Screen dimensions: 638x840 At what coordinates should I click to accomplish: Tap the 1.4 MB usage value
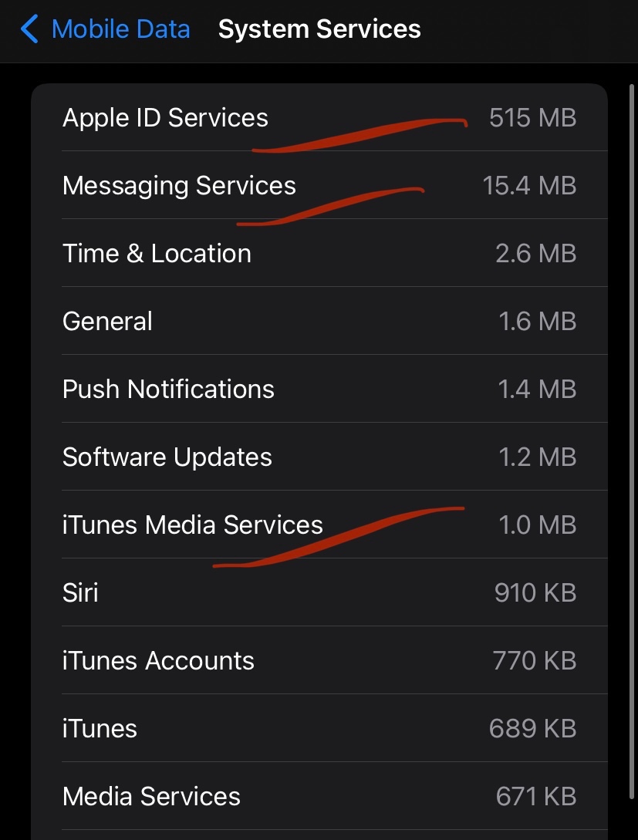[537, 390]
